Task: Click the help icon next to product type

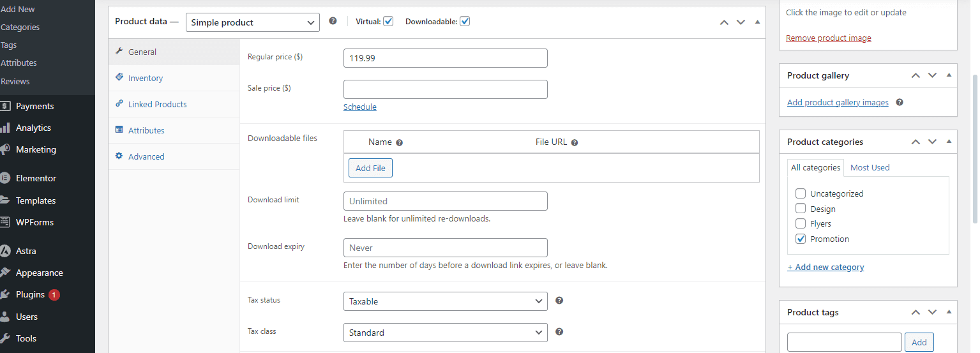Action: [x=333, y=21]
